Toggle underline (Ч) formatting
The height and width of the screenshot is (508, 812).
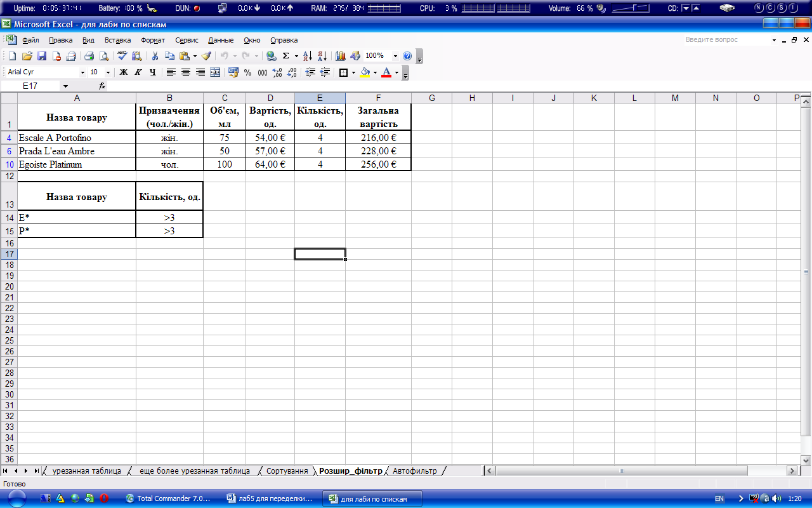[x=152, y=72]
